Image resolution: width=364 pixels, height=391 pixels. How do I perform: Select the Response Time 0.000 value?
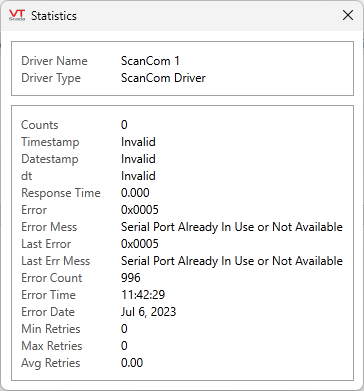135,193
